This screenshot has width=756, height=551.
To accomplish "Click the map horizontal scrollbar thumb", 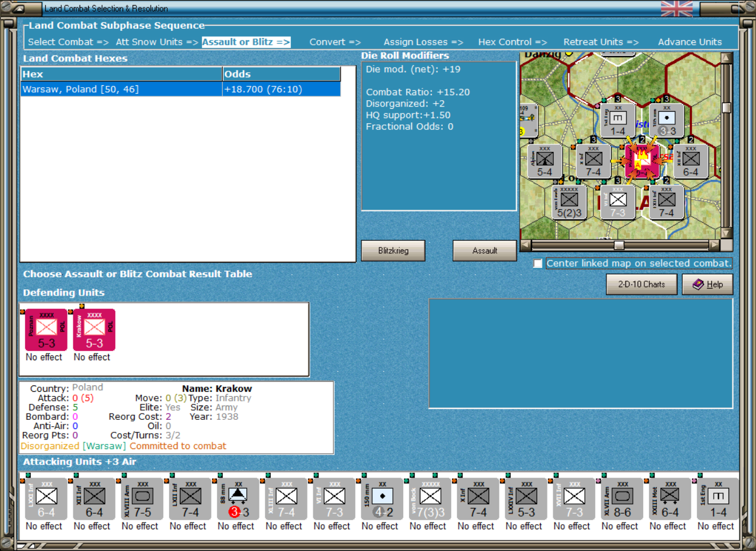I will pos(619,245).
